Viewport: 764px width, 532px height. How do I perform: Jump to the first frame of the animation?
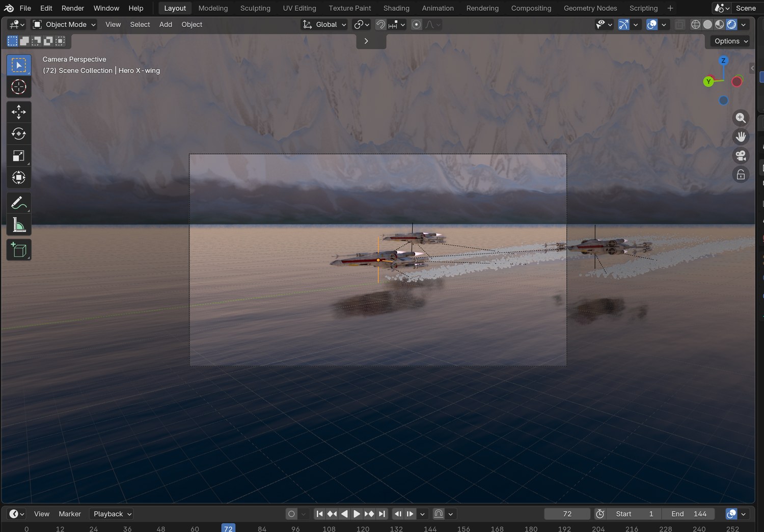[319, 514]
